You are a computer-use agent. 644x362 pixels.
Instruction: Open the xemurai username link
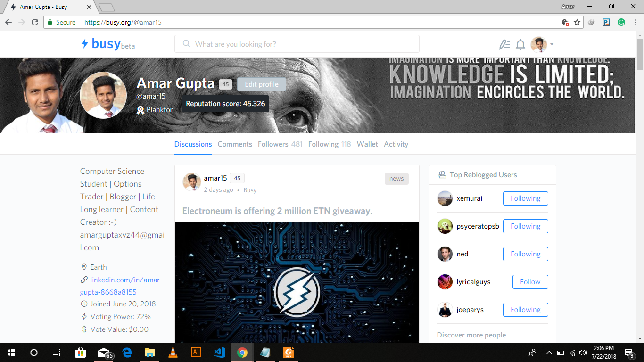(470, 198)
